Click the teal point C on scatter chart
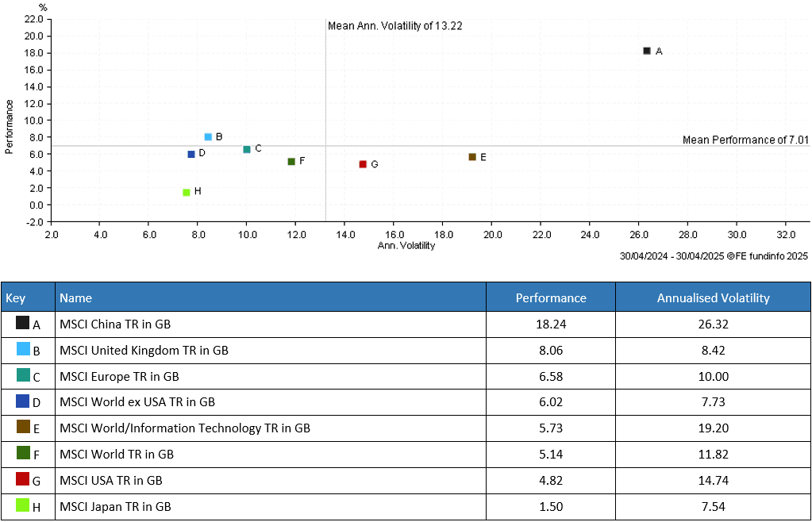Image resolution: width=812 pixels, height=522 pixels. click(247, 149)
